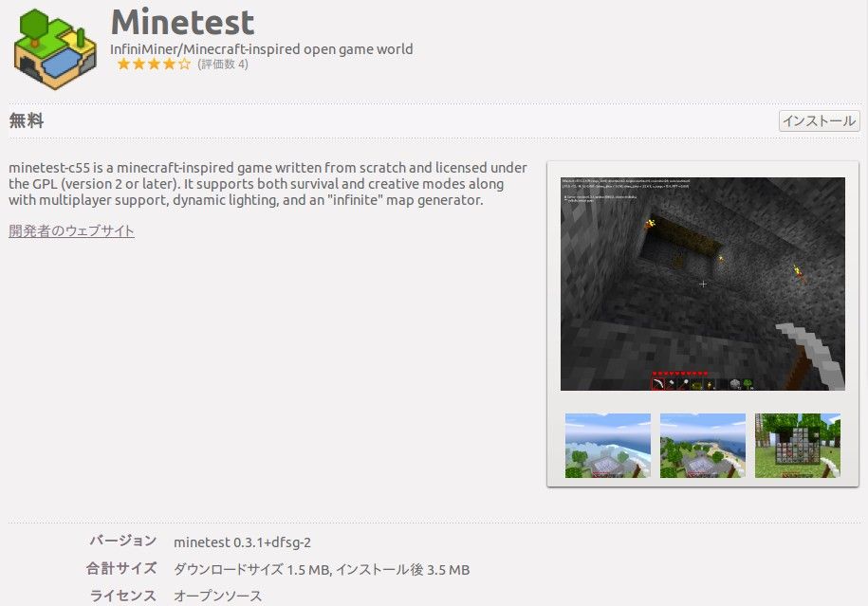Viewport: 868px width, 606px height.
Task: Open the 開発者のウェブサイト link
Action: click(x=71, y=230)
